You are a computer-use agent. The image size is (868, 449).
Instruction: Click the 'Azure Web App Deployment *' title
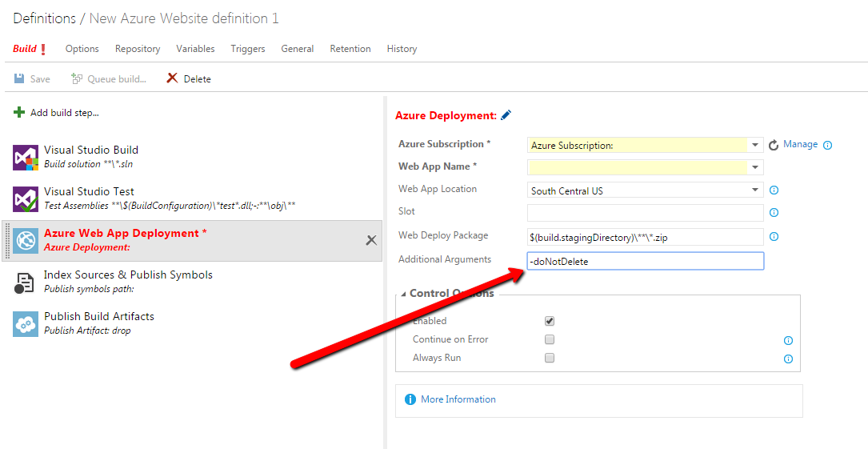tap(125, 233)
